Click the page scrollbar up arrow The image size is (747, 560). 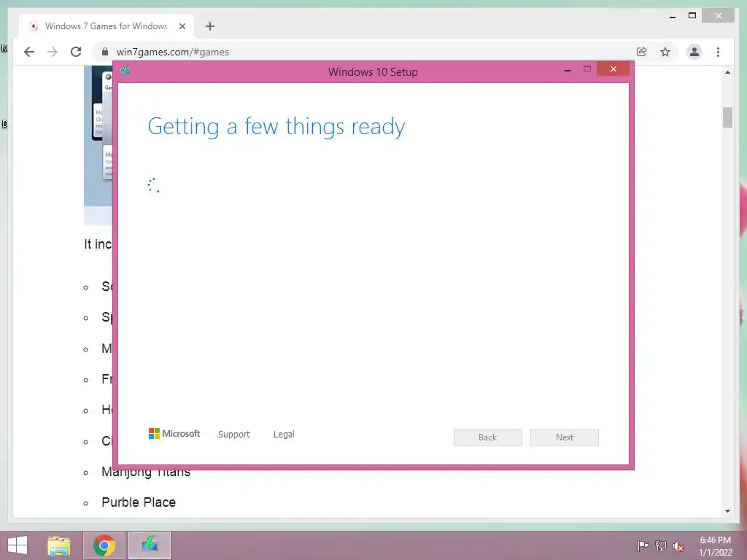click(x=727, y=72)
